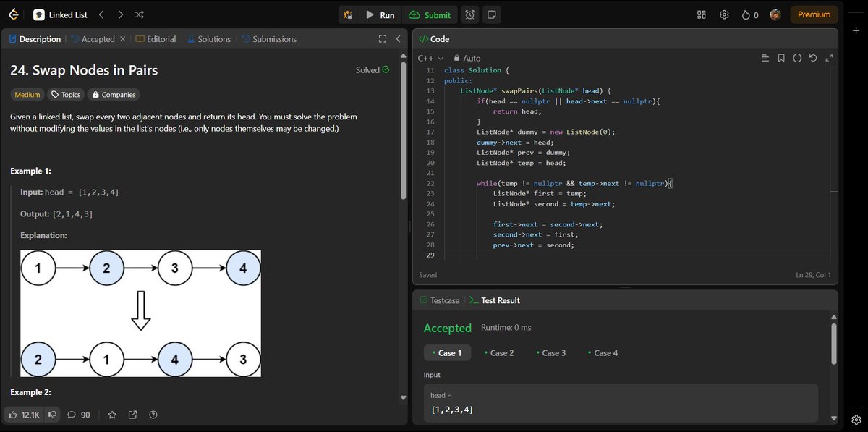868x432 pixels.
Task: Open the LeetCode home logo
Action: (13, 14)
